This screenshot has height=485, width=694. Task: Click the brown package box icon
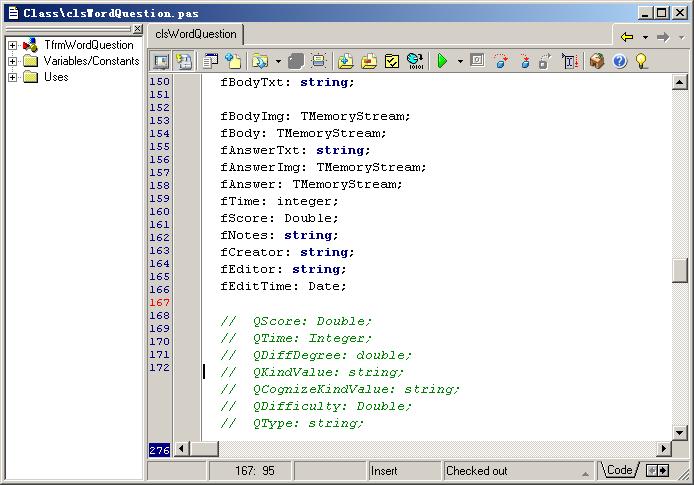click(x=597, y=62)
